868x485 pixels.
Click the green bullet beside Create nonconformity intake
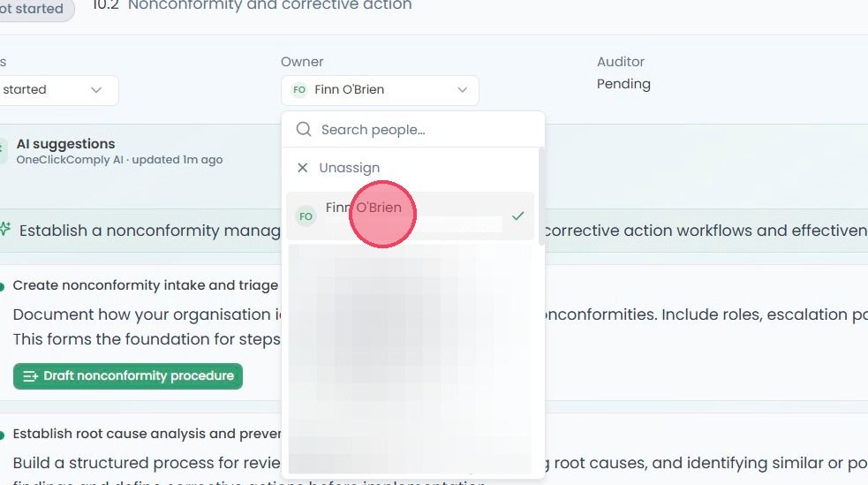point(3,286)
